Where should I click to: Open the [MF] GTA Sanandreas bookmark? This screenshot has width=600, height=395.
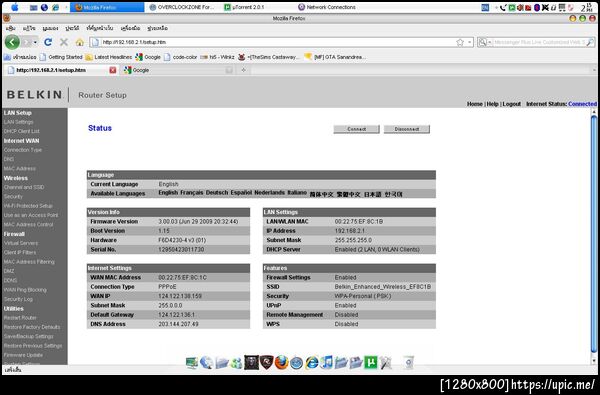(335, 57)
